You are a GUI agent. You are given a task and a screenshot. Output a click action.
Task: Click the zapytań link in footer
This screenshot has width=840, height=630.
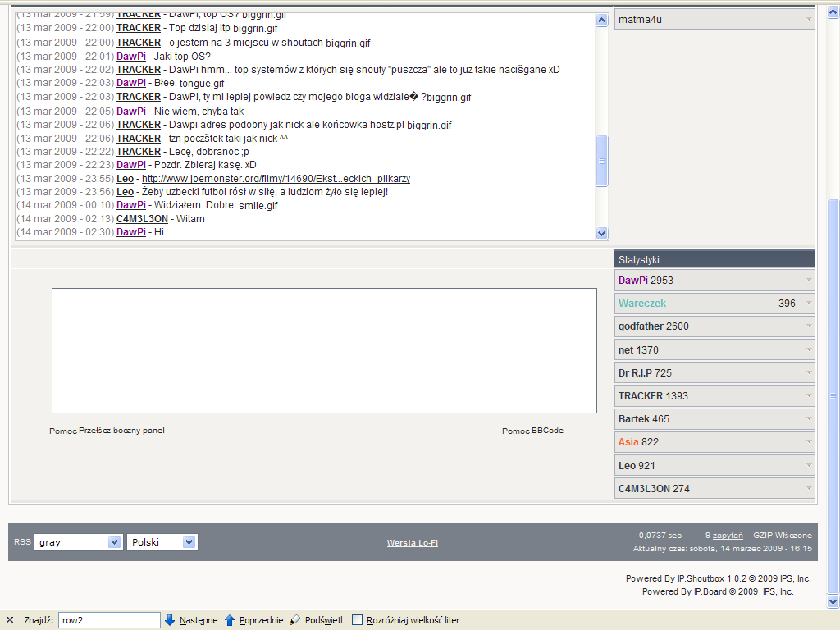pyautogui.click(x=728, y=535)
